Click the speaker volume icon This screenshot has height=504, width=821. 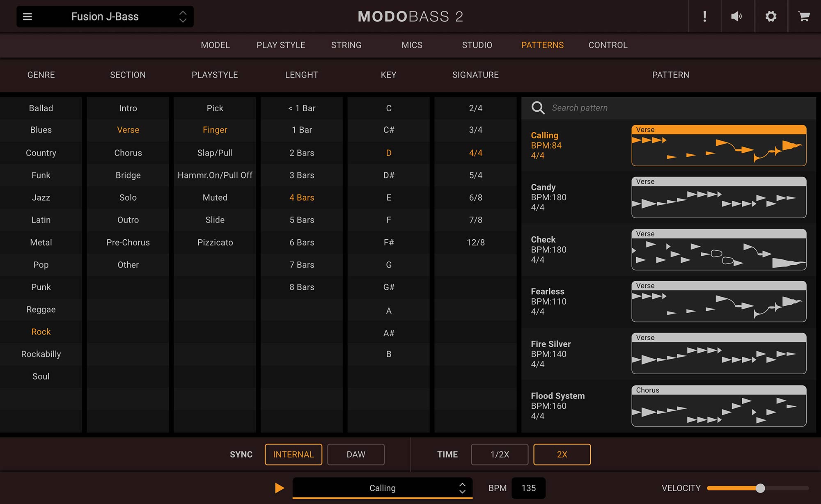(x=737, y=16)
